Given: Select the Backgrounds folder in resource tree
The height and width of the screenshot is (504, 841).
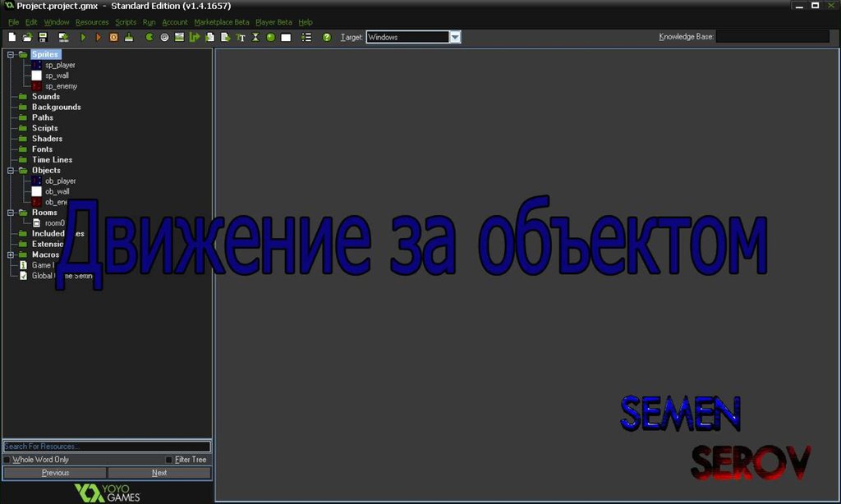Looking at the screenshot, I should coord(57,108).
